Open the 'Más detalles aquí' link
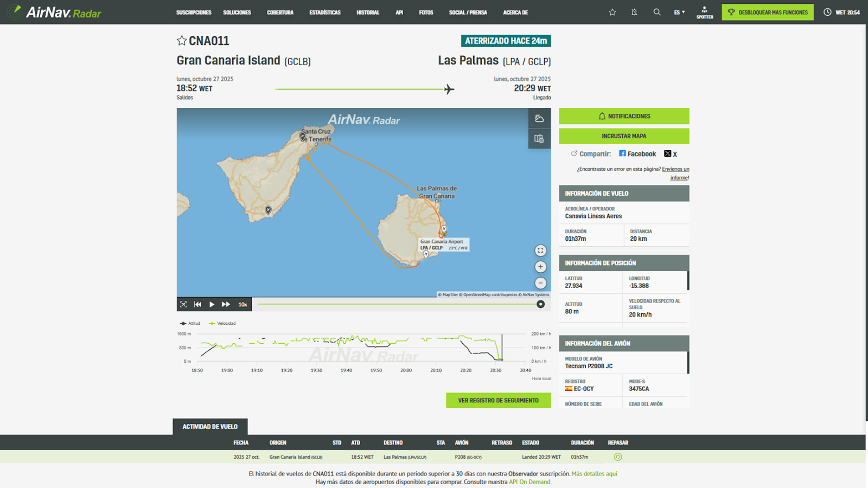Viewport: 868px width, 488px height. coord(594,474)
